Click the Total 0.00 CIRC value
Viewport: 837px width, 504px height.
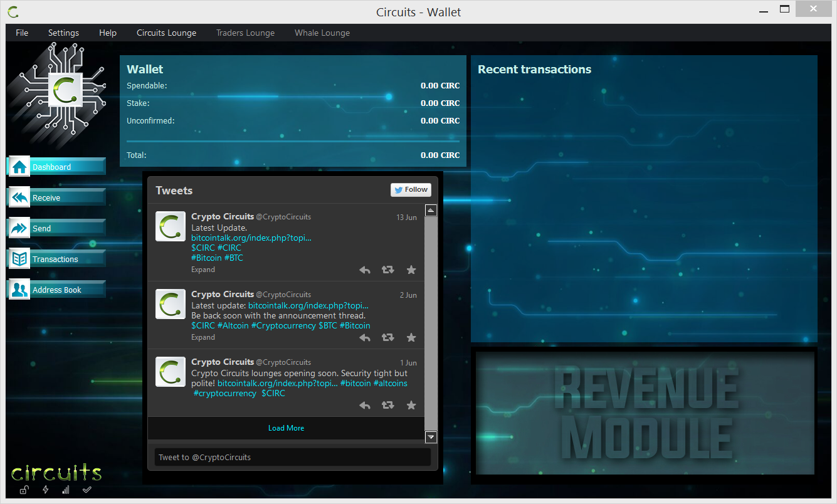pos(440,155)
